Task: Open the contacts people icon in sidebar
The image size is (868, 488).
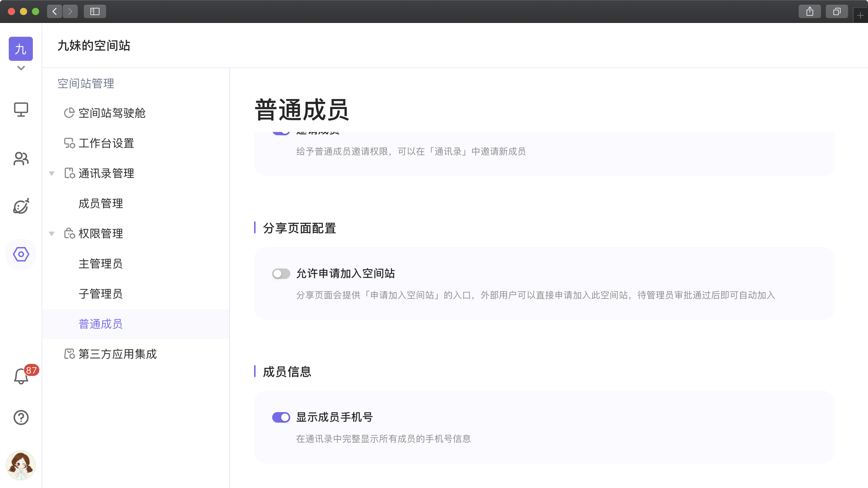Action: (21, 158)
